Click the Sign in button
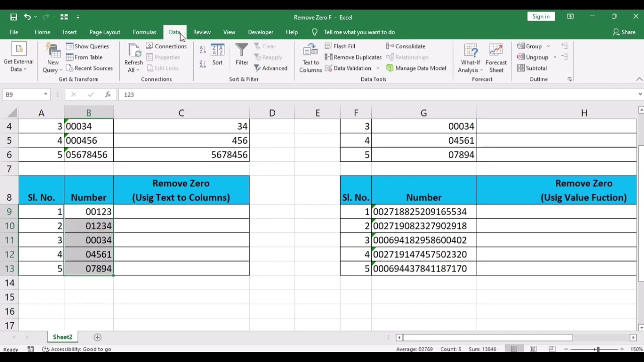This screenshot has width=644, height=362. pos(541,17)
